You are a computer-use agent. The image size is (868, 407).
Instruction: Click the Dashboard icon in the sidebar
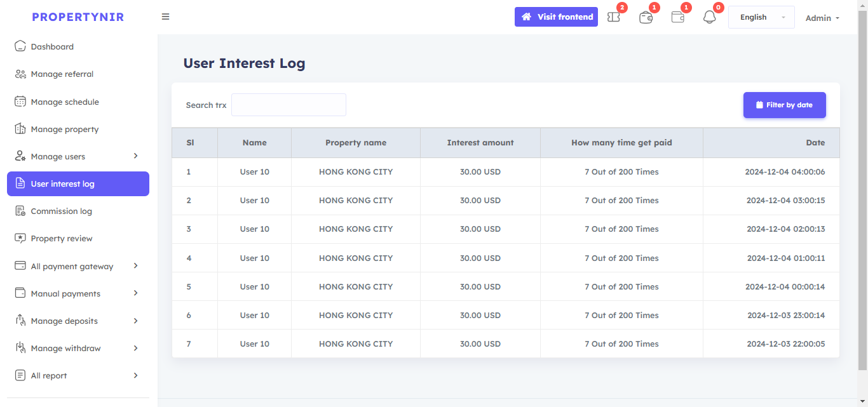pos(20,46)
